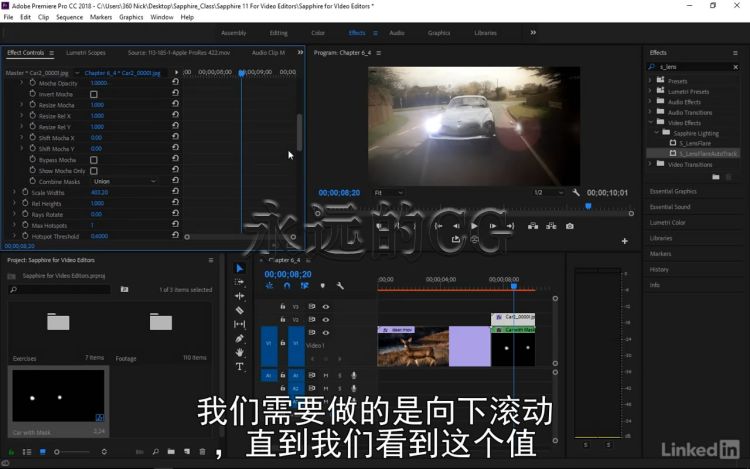
Task: Open the Combine Masks Union dropdown
Action: [124, 181]
